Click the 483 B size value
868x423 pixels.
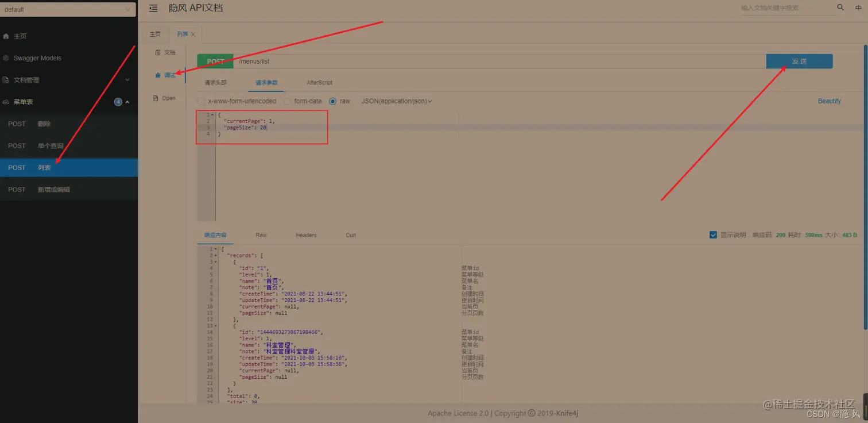849,235
